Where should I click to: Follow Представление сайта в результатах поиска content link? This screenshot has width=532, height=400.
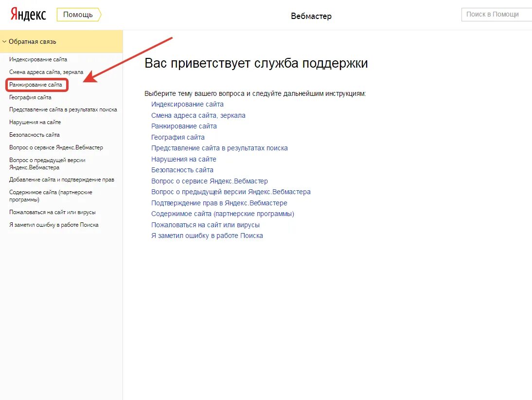(219, 148)
